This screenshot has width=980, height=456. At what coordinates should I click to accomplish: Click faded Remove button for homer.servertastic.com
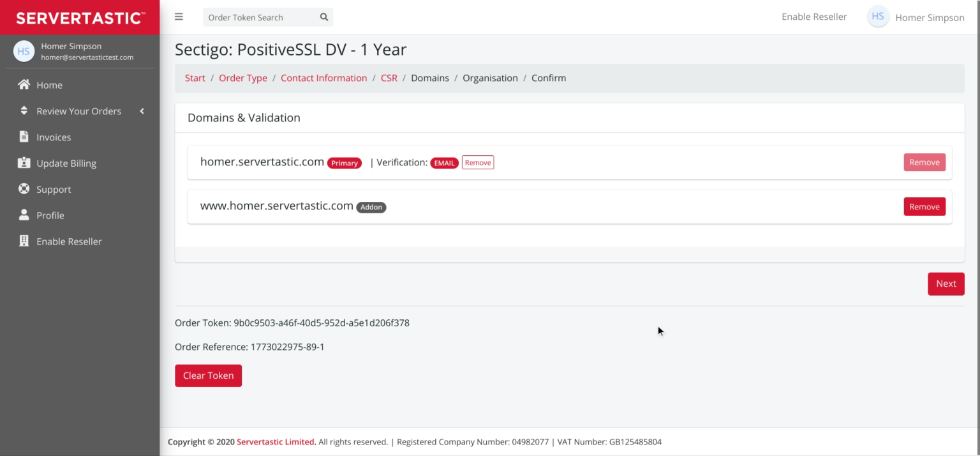[x=924, y=162]
